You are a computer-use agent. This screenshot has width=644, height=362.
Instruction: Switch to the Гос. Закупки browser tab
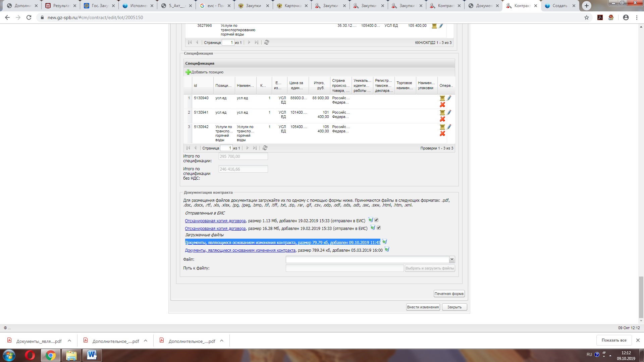[99, 6]
